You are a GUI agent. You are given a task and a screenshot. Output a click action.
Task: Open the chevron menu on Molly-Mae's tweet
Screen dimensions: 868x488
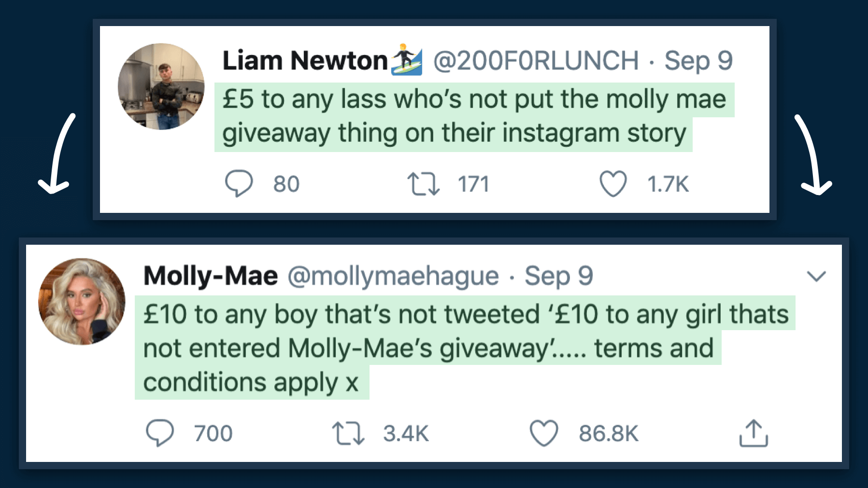[x=816, y=276]
